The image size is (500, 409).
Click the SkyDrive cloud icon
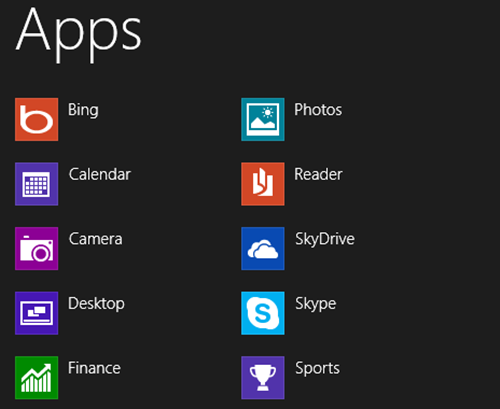(263, 249)
